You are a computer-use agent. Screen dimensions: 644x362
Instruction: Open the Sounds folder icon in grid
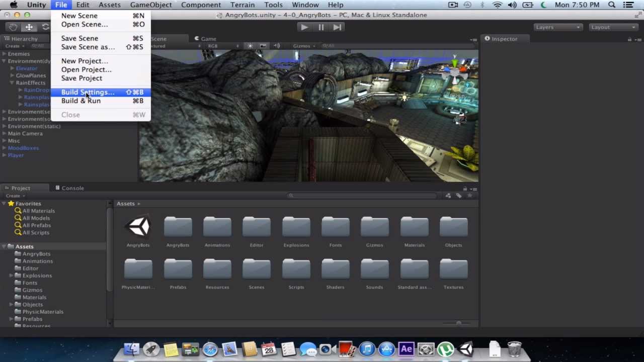(x=375, y=269)
